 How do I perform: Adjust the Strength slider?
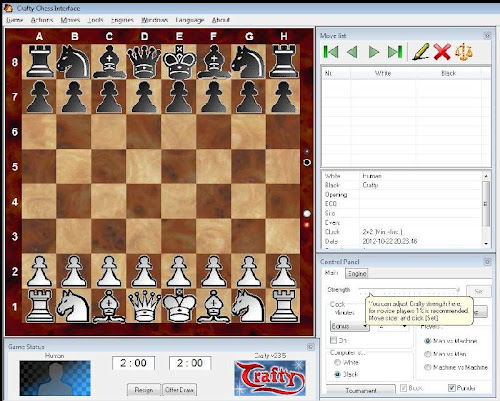409,290
